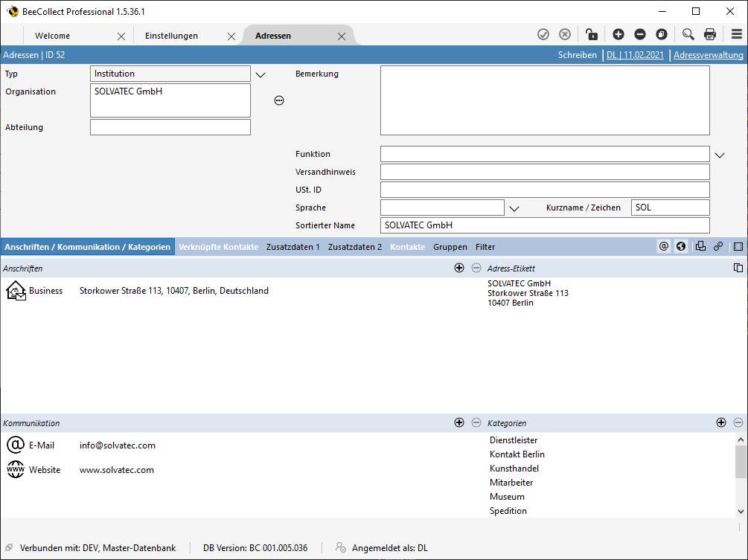Copy the Adress-Etikett with copy icon
The image size is (748, 560).
click(x=738, y=268)
